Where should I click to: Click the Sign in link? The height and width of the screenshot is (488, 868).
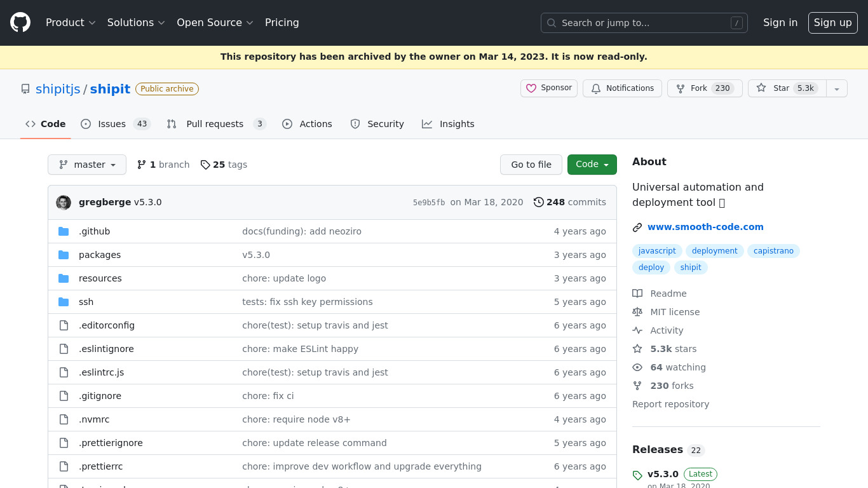780,22
